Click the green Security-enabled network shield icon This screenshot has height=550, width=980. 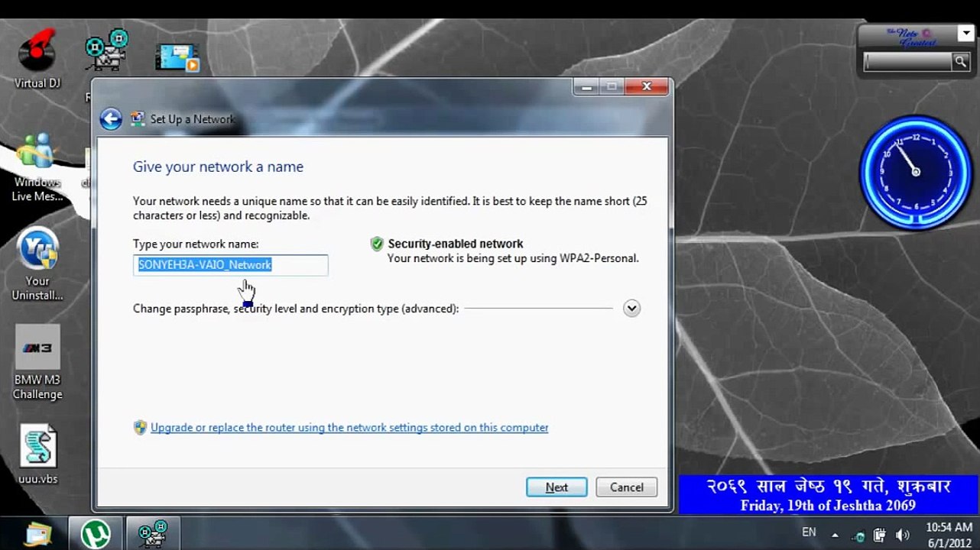[377, 244]
